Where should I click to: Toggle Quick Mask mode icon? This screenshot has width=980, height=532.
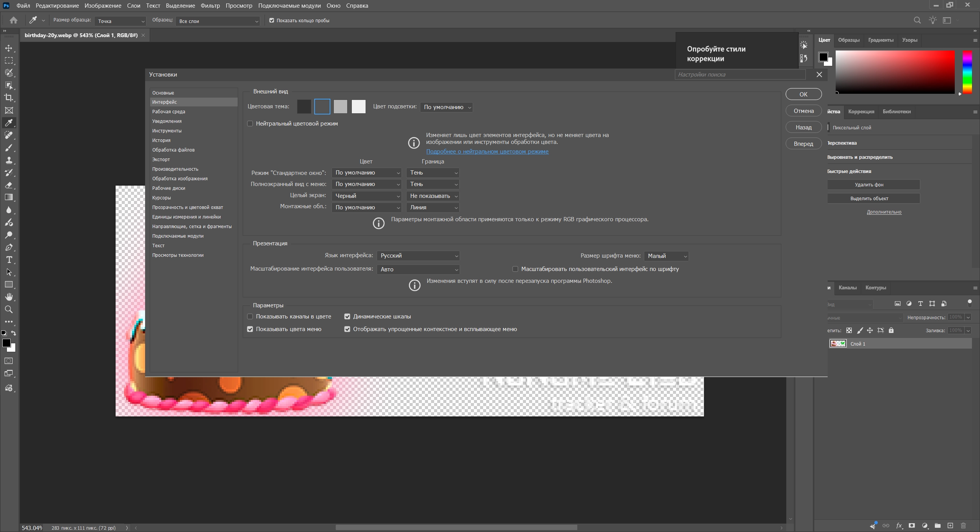[x=9, y=361]
